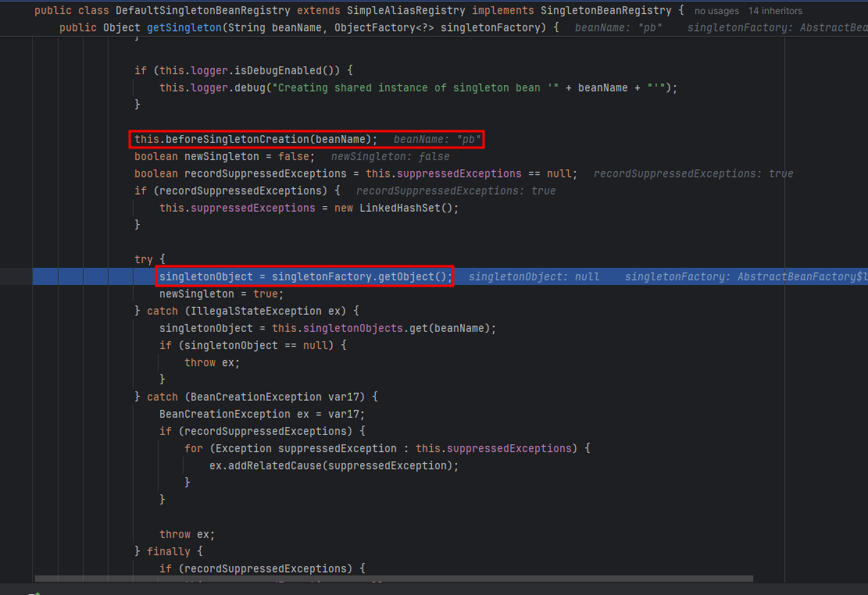Click SingletonBeanRegistry after the implements keyword
Viewport: 868px width, 595px height.
[605, 10]
